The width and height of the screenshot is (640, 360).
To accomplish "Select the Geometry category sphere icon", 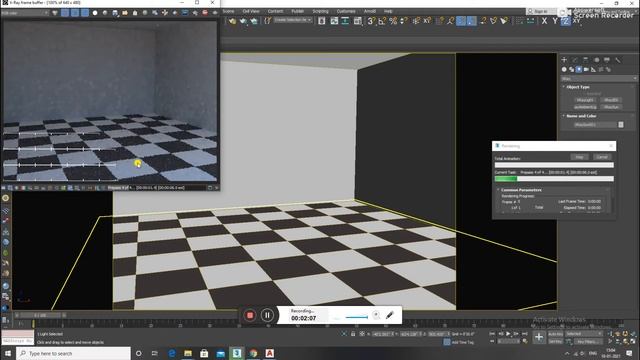I will tap(564, 69).
